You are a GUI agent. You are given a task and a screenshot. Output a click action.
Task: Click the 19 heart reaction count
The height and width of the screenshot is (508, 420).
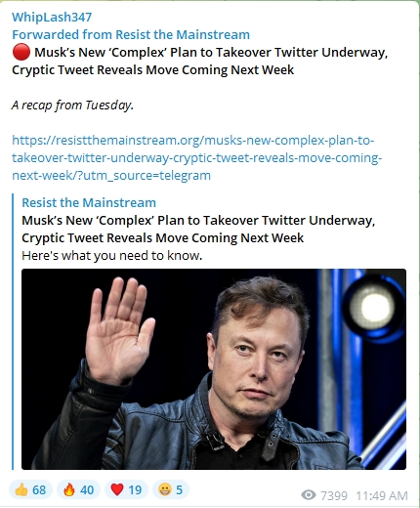pyautogui.click(x=135, y=489)
